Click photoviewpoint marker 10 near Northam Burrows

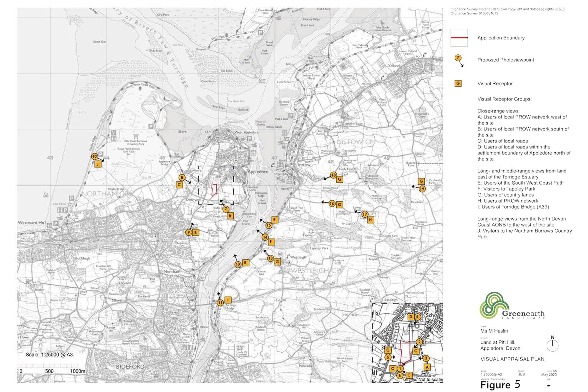click(x=94, y=156)
